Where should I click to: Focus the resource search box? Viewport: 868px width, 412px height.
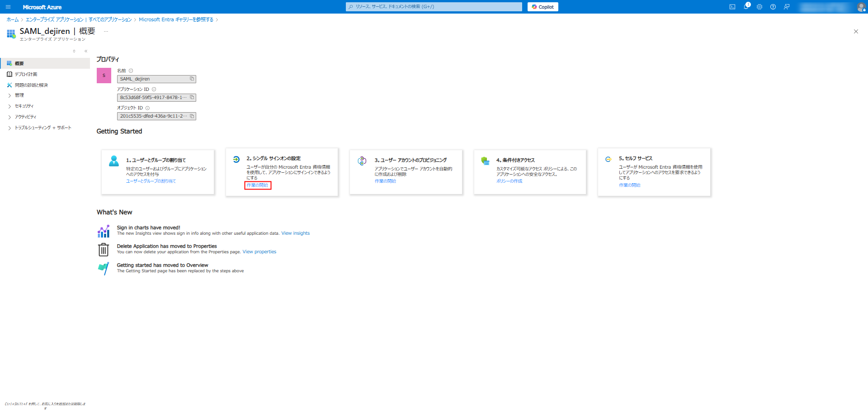(x=434, y=7)
